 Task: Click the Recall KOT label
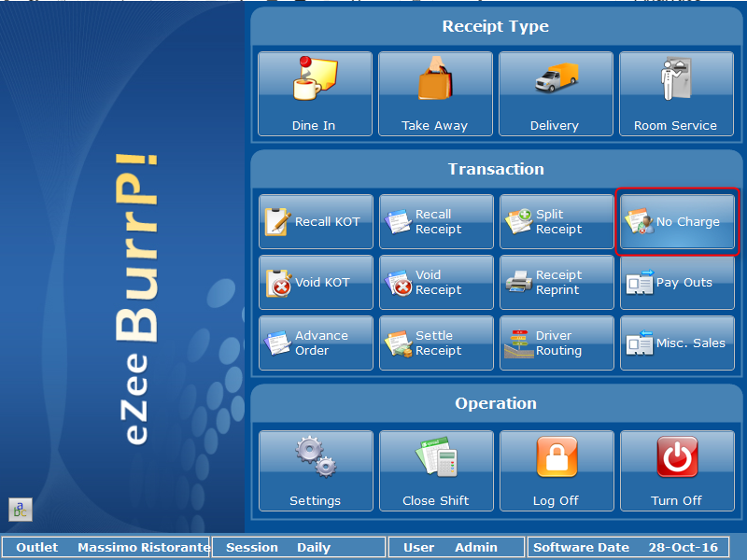pyautogui.click(x=328, y=222)
